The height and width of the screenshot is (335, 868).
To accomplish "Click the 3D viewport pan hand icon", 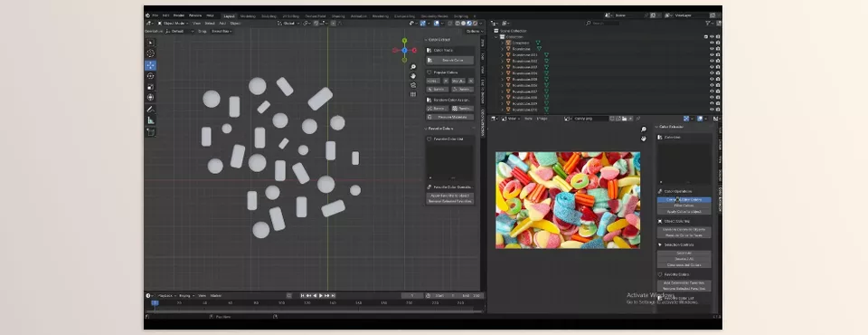I will click(413, 76).
